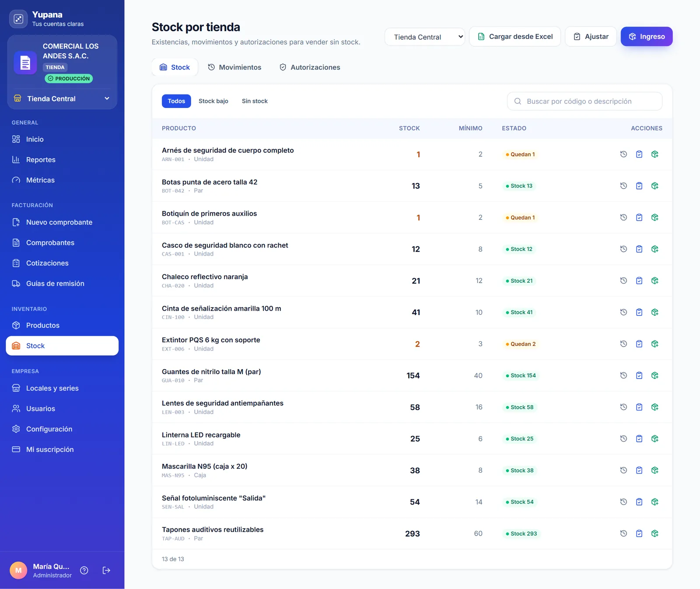Image resolution: width=700 pixels, height=589 pixels.
Task: Filter by Stock bajo
Action: pos(213,101)
